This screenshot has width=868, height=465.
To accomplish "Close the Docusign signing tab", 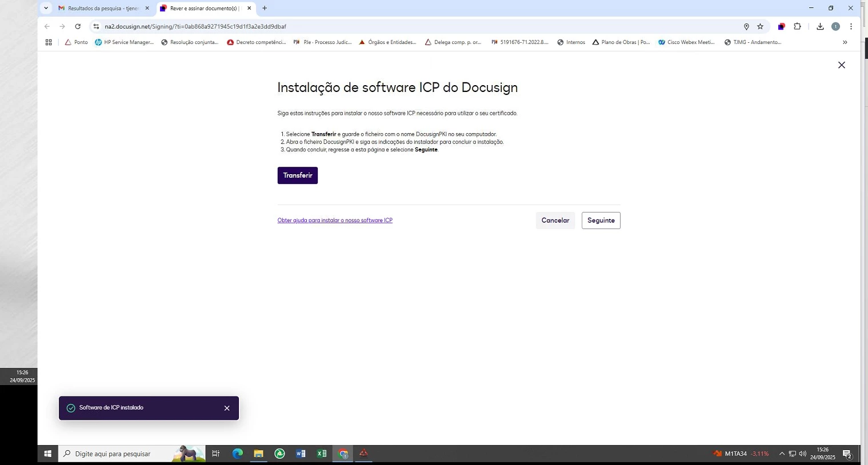I will click(249, 9).
